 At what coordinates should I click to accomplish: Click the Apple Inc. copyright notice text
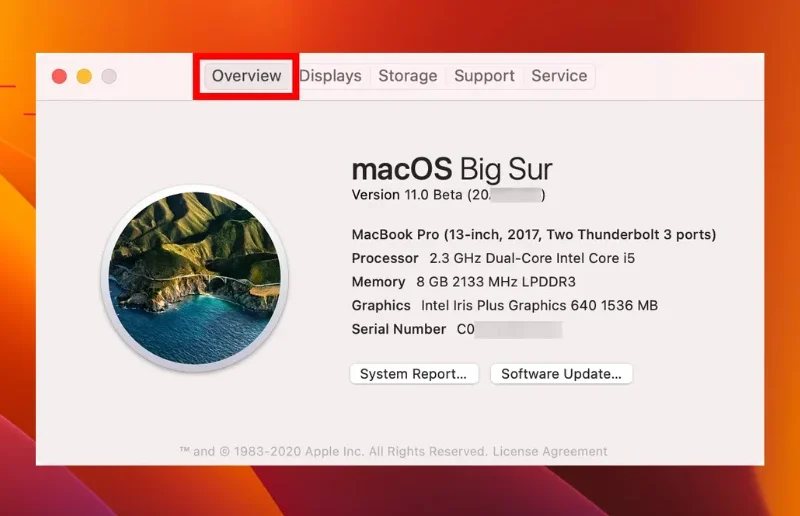(334, 451)
